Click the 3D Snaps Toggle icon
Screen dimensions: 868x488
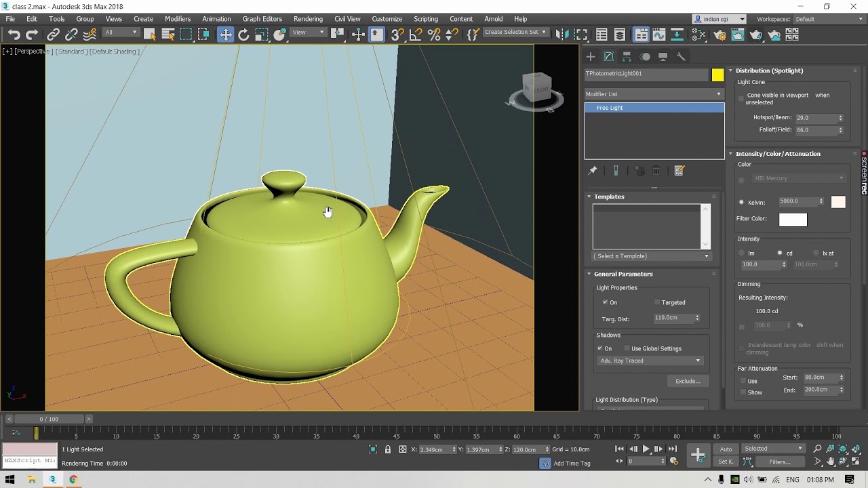(x=398, y=35)
